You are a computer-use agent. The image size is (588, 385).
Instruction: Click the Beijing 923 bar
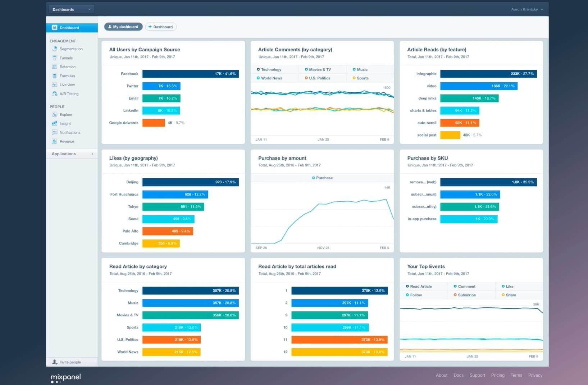coord(191,182)
